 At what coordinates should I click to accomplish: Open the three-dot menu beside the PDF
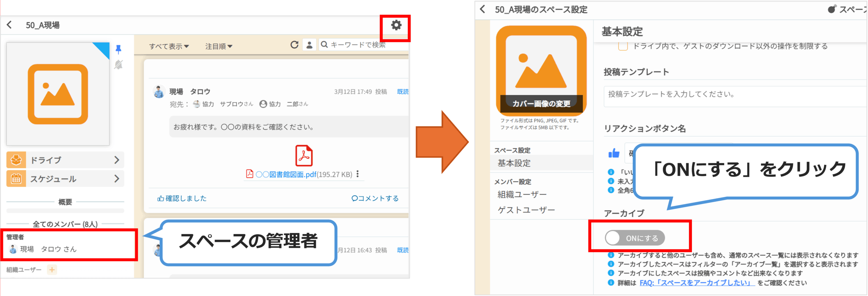[358, 174]
